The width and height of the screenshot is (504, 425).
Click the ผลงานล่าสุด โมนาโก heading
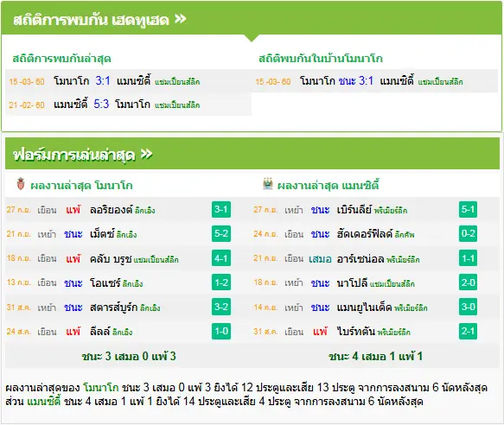[x=81, y=186]
